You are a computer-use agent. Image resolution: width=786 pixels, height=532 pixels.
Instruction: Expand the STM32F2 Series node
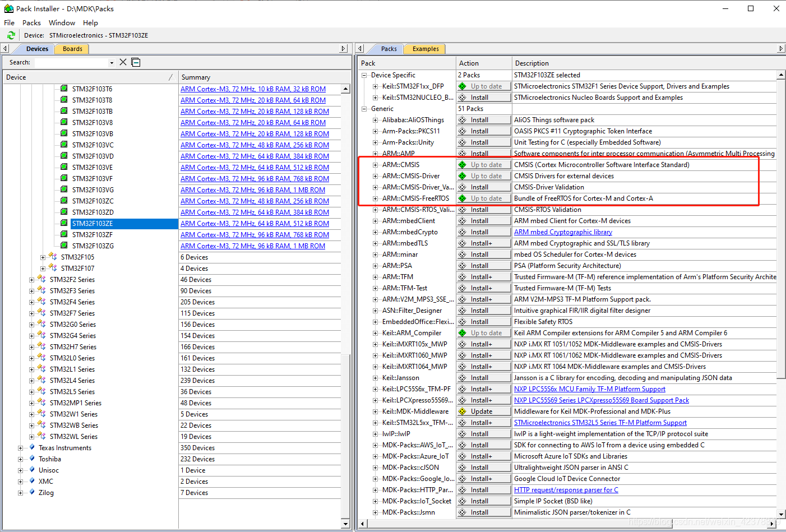coord(31,280)
